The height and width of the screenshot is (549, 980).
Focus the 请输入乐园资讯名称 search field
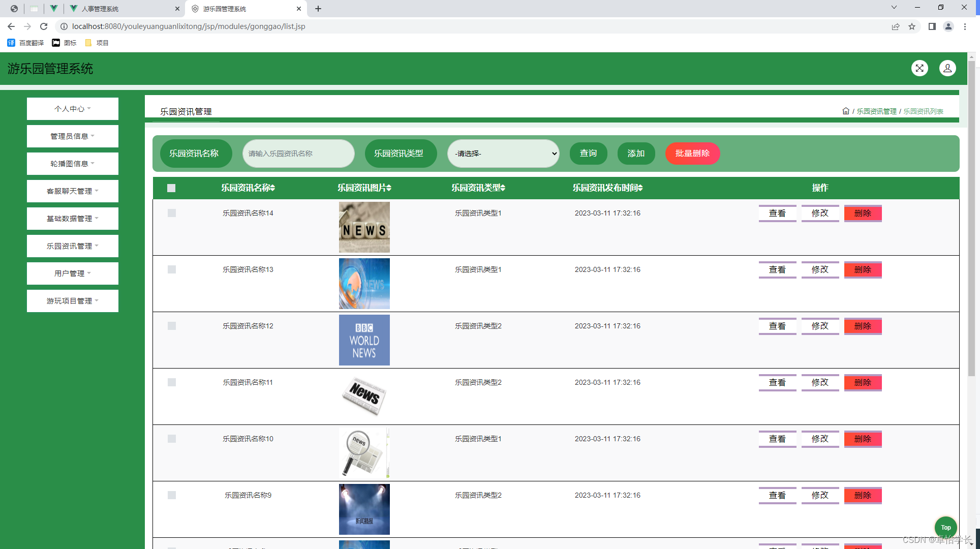pyautogui.click(x=298, y=154)
